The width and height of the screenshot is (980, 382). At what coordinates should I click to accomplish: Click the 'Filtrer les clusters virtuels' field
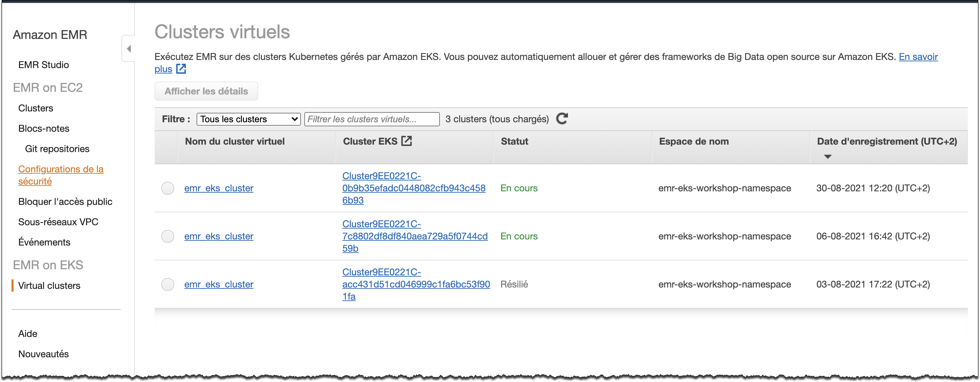pos(372,119)
